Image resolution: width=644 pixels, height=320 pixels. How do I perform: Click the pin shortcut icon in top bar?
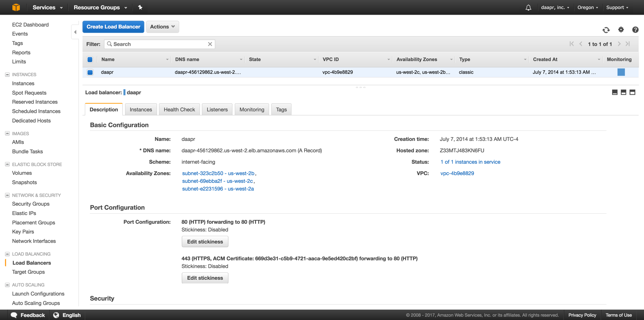click(x=140, y=7)
